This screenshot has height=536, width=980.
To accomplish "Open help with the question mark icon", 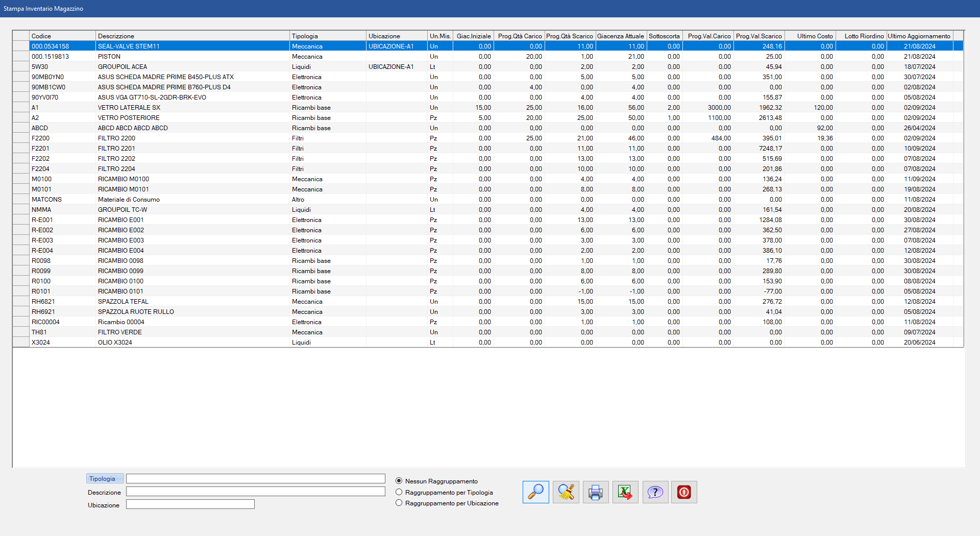I will [x=655, y=492].
